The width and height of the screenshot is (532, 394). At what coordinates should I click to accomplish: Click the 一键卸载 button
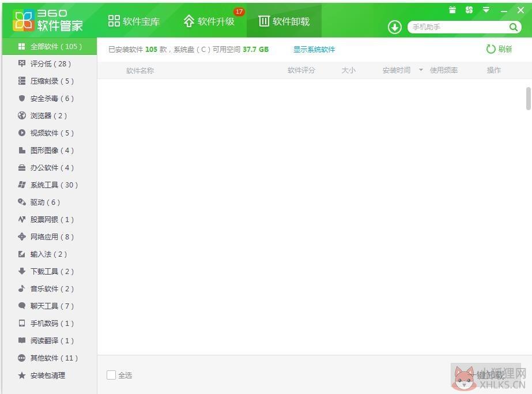pyautogui.click(x=485, y=375)
